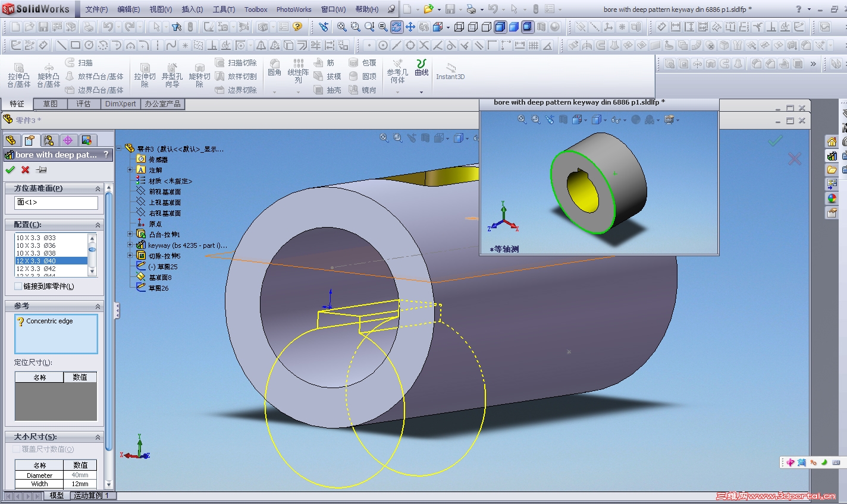
Task: Choose the Draft (拔模) feature
Action: click(328, 76)
